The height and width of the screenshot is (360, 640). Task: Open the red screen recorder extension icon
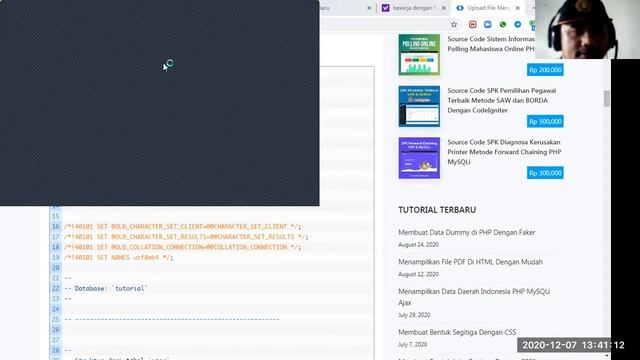coord(473,24)
